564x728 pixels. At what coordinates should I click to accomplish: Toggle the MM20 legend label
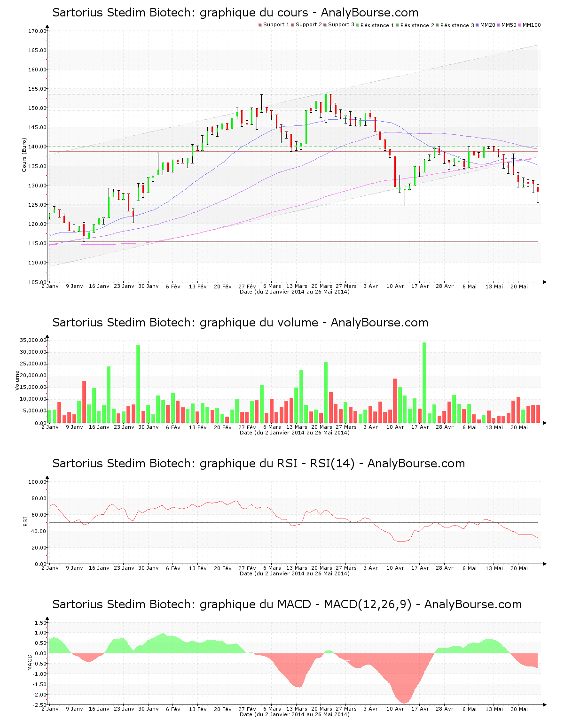487,25
